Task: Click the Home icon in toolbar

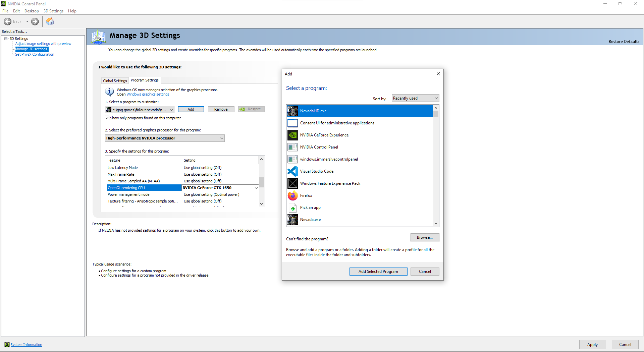Action: pyautogui.click(x=50, y=21)
